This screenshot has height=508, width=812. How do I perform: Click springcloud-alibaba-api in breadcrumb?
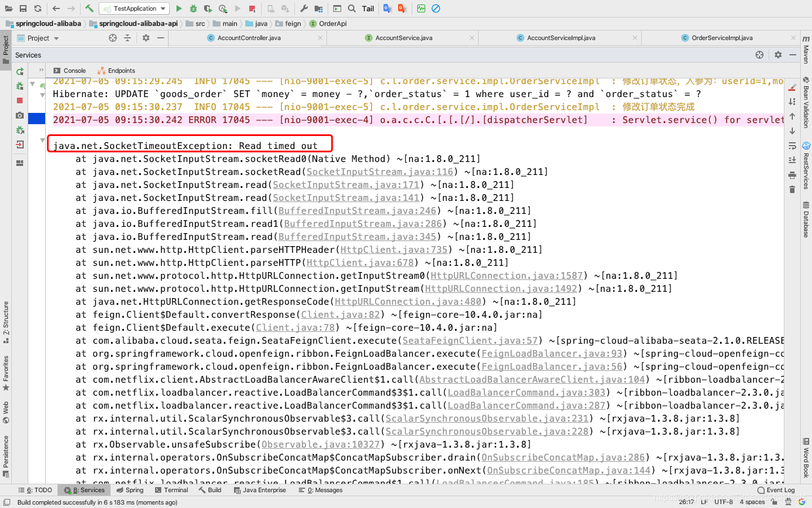[x=133, y=24]
